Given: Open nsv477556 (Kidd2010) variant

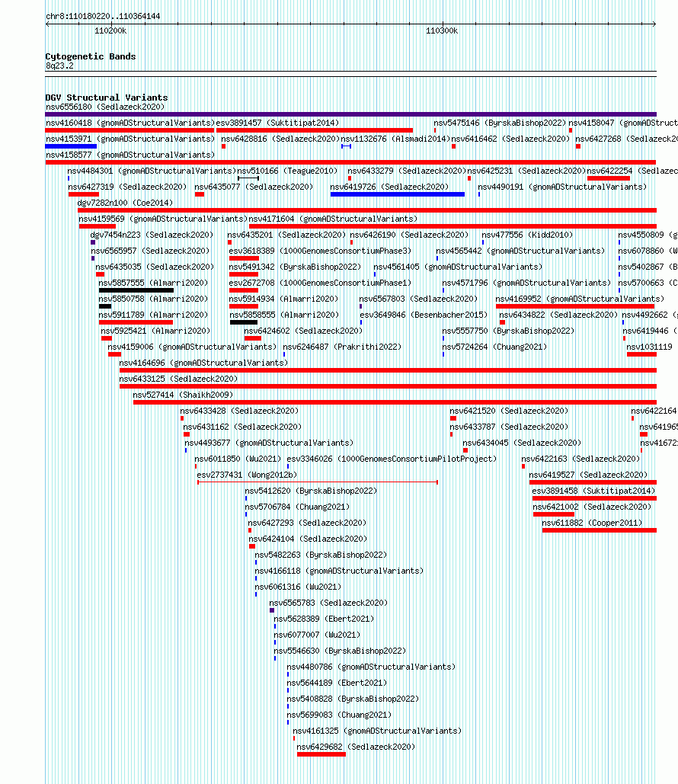Looking at the screenshot, I should pyautogui.click(x=527, y=235).
